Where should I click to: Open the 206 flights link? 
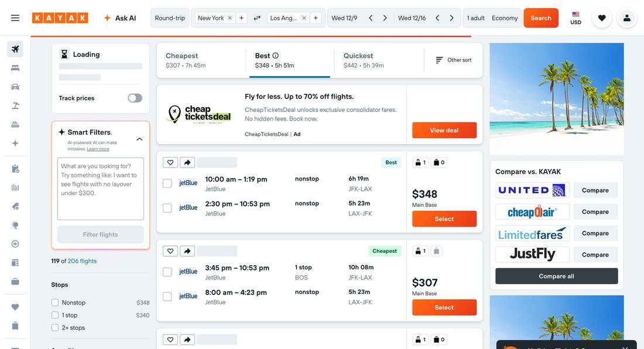tap(82, 261)
